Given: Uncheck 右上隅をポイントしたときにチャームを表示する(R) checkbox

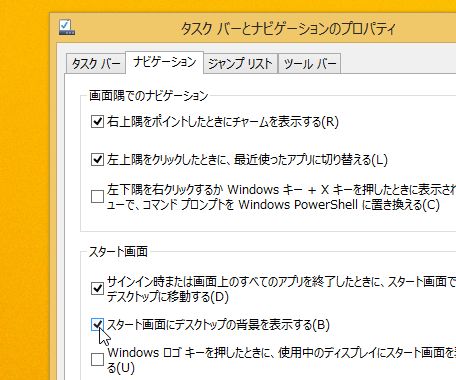Looking at the screenshot, I should (97, 122).
